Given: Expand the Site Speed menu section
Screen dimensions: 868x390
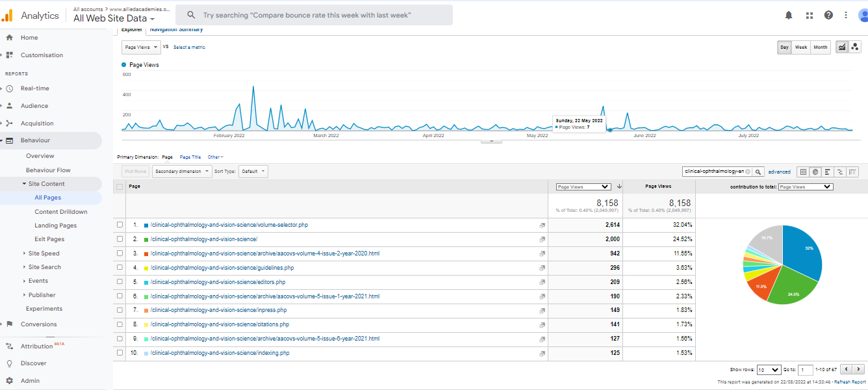Looking at the screenshot, I should coord(44,253).
